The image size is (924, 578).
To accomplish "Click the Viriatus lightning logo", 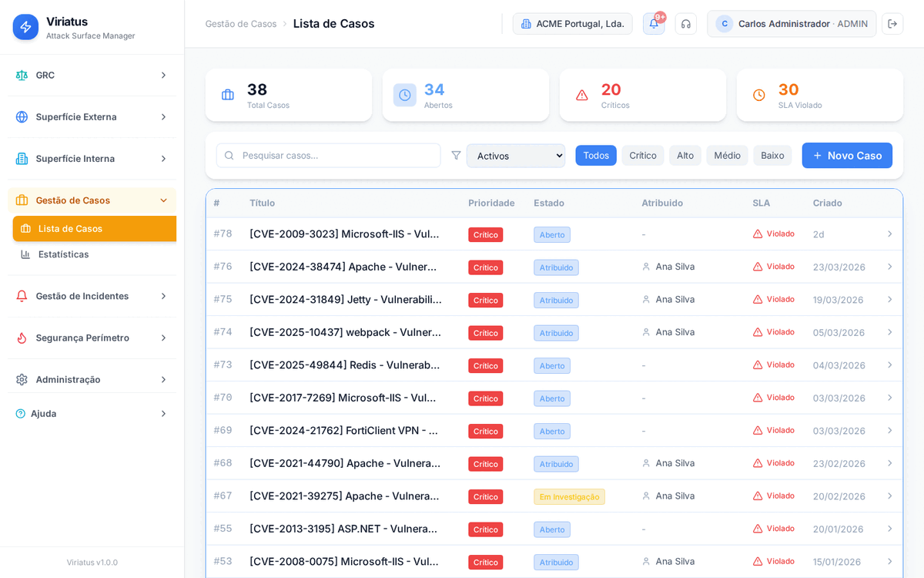I will pyautogui.click(x=25, y=27).
